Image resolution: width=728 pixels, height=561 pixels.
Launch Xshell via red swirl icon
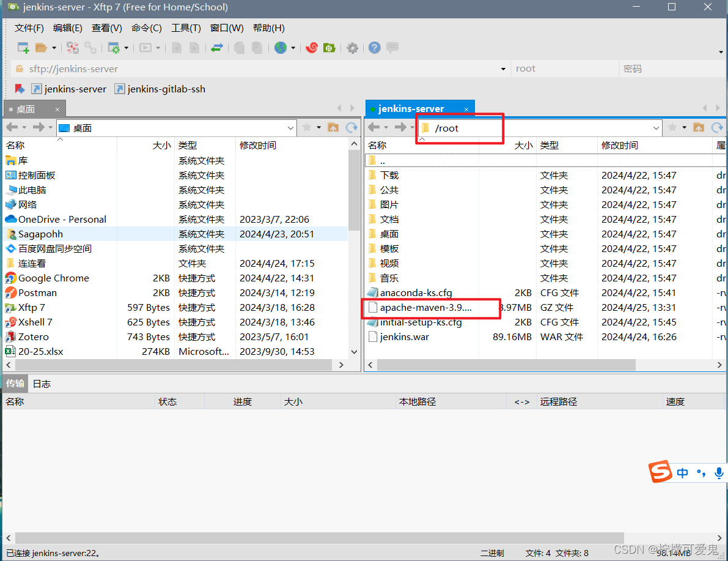tap(312, 48)
